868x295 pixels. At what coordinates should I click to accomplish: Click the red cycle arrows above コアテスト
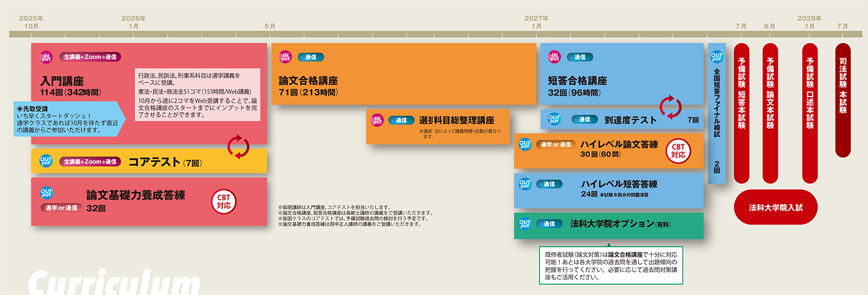pos(238,147)
